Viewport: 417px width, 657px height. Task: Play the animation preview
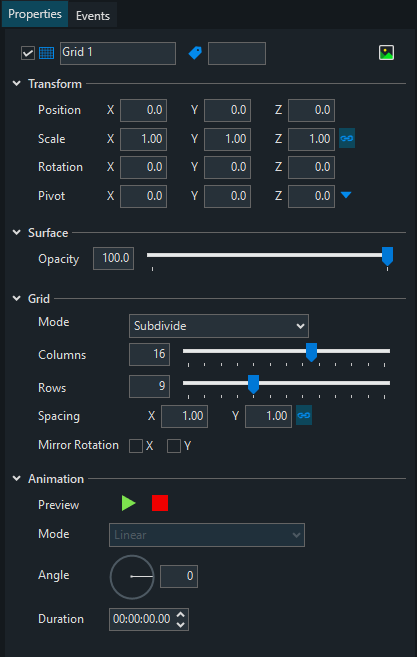pos(129,503)
